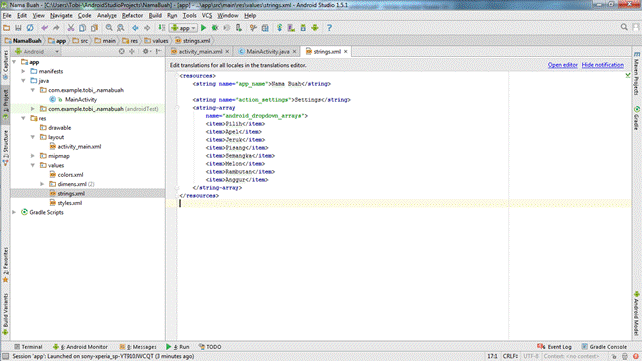Open app run configuration dropdown
Viewport: 642px width, 361px height.
coord(183,28)
